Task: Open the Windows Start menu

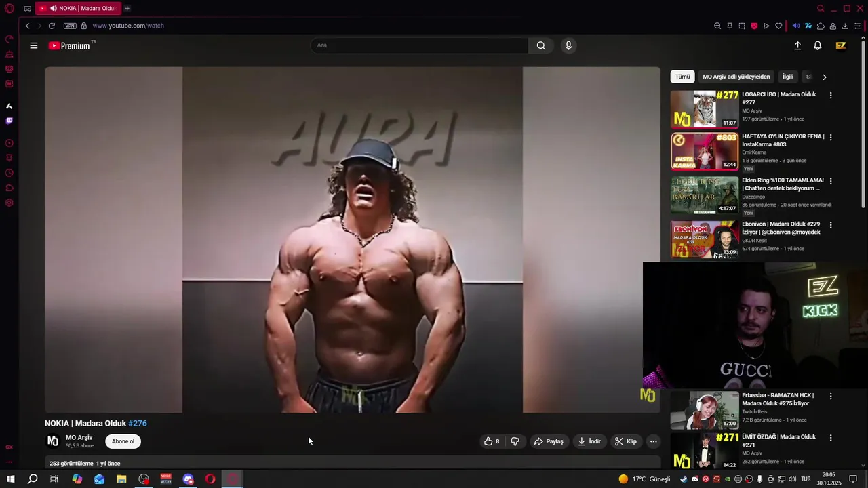Action: click(x=12, y=479)
